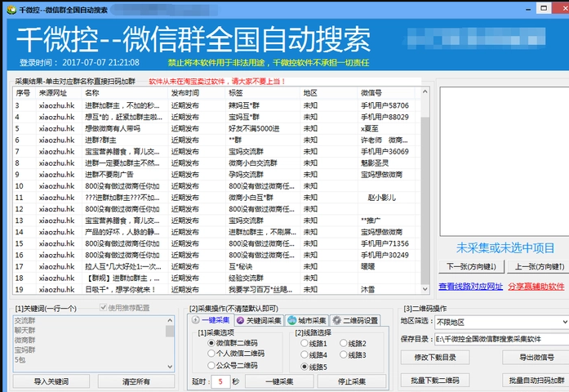Select the 微信群二维码 radio option

[211, 343]
